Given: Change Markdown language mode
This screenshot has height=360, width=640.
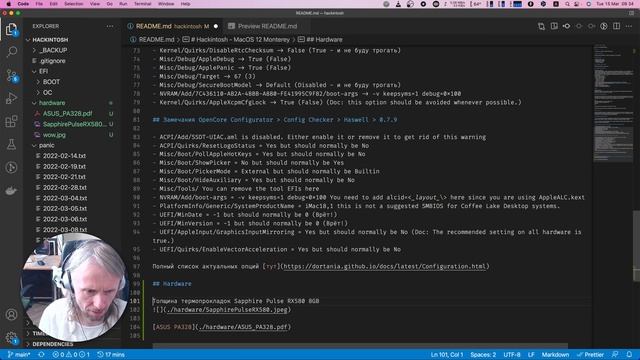Looking at the screenshot, I should [x=555, y=355].
